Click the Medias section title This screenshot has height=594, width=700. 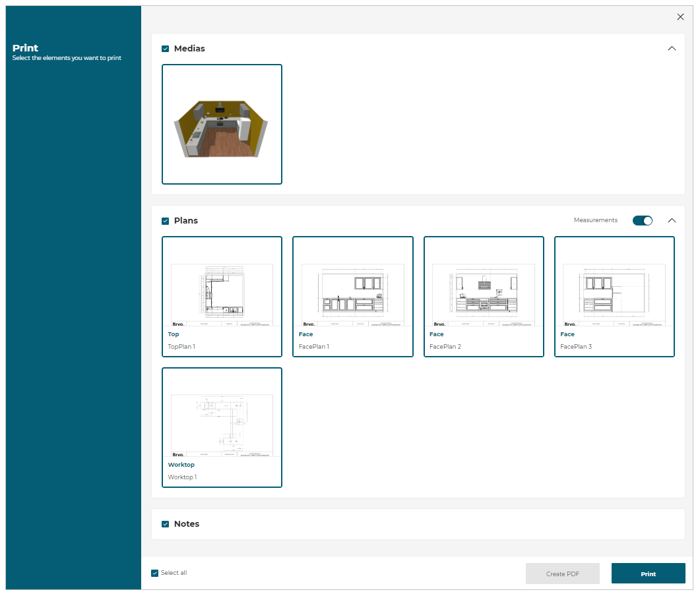[x=189, y=49]
